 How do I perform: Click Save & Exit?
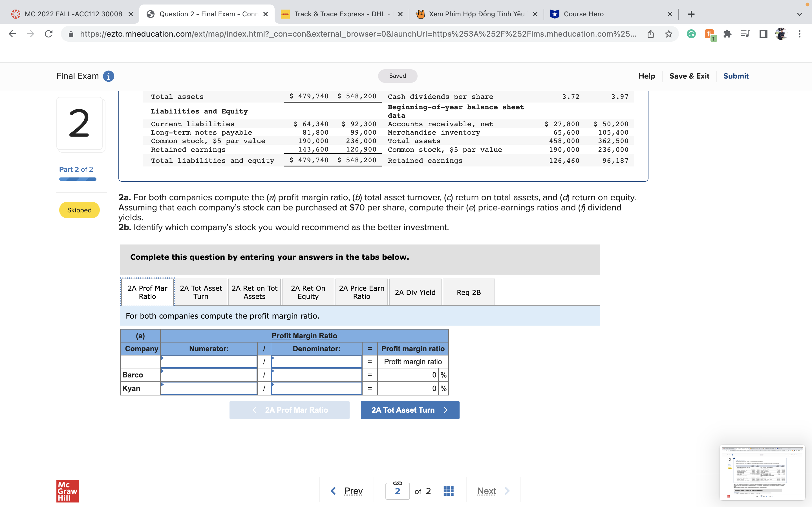tap(689, 76)
